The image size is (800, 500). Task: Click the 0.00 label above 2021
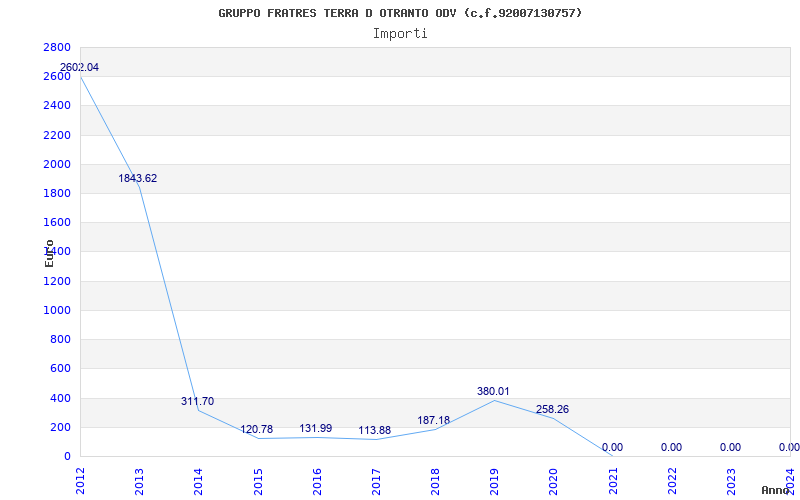click(x=612, y=447)
